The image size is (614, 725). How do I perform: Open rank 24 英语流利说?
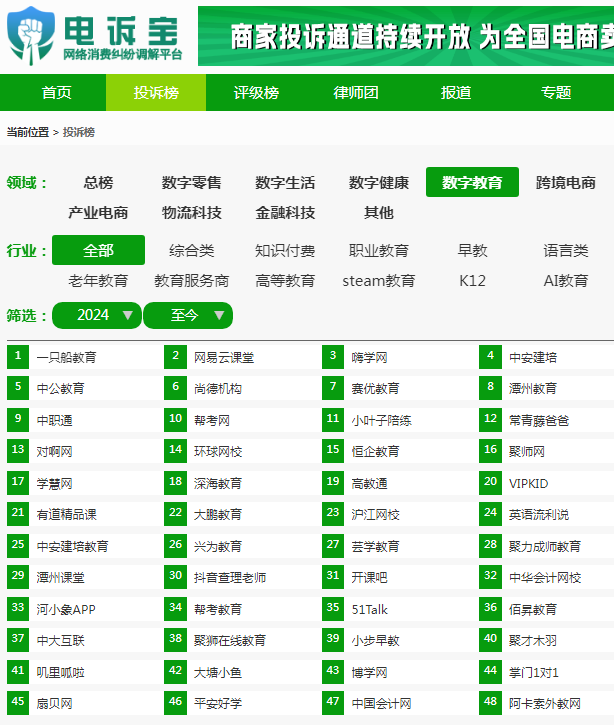539,515
